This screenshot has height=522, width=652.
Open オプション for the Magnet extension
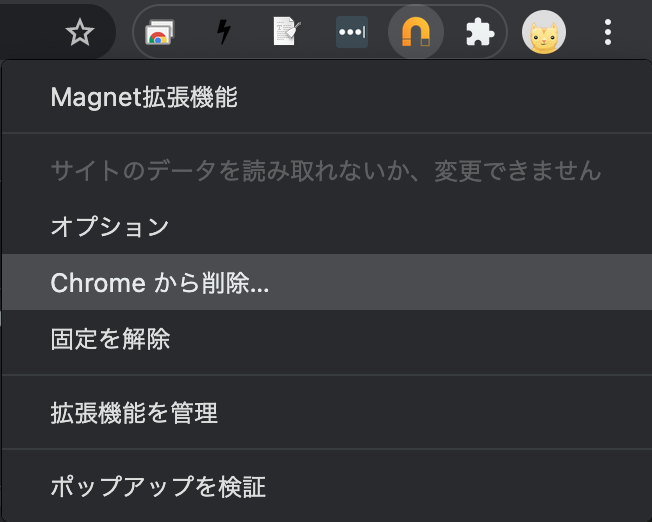coord(327,226)
